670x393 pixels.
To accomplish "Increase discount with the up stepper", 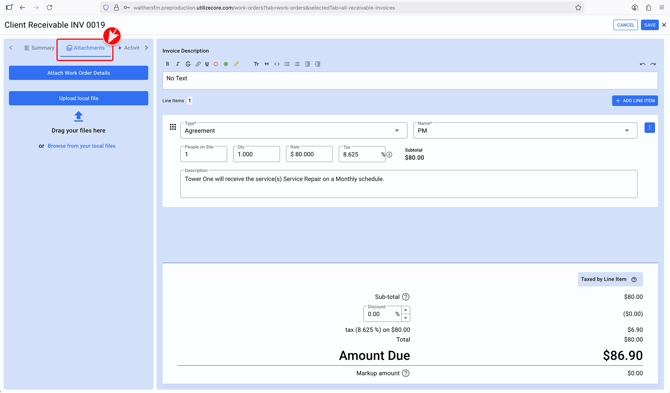I will [406, 310].
